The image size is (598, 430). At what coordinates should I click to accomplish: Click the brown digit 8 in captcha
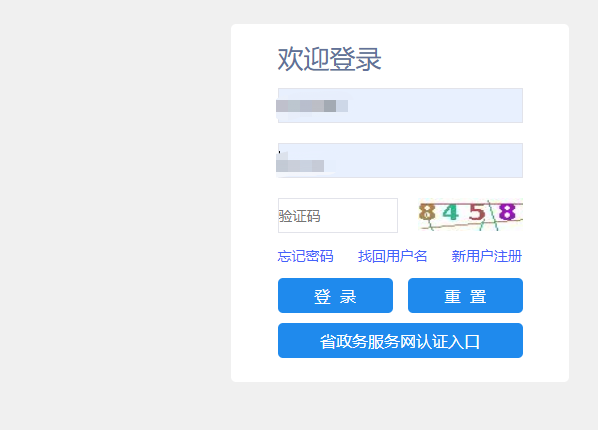coord(427,212)
